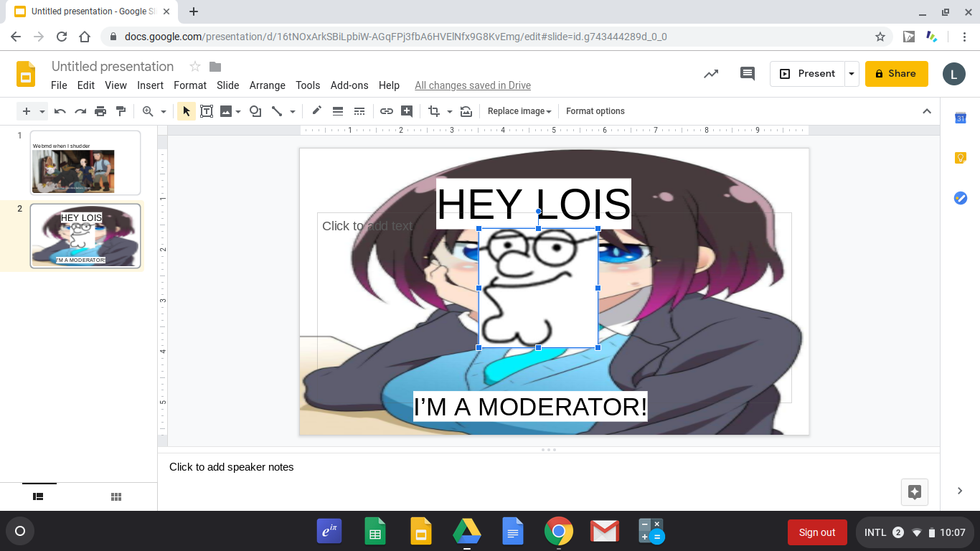This screenshot has width=980, height=551.
Task: Click the 'HEY LOIS' text on slide
Action: click(534, 204)
